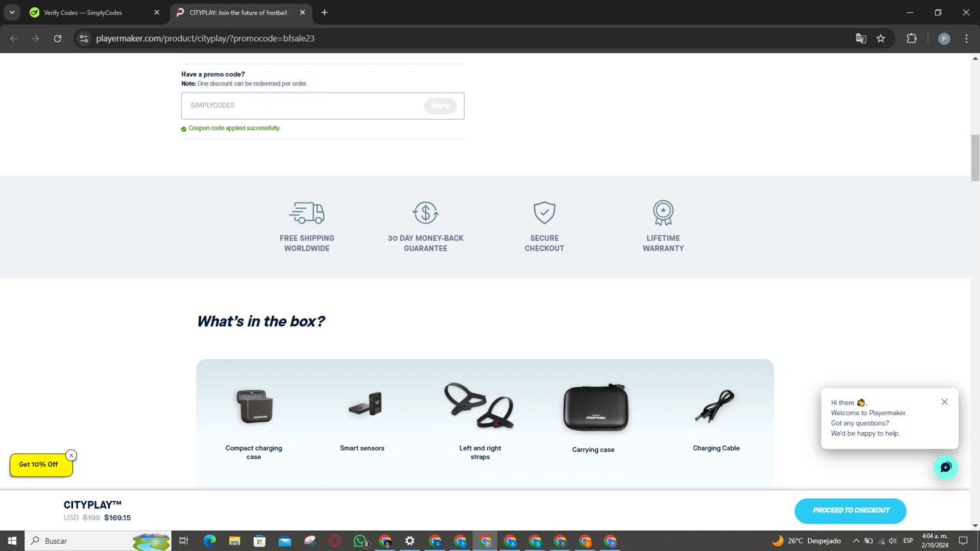Open the Chrome three-dot menu
980x551 pixels.
click(966, 39)
